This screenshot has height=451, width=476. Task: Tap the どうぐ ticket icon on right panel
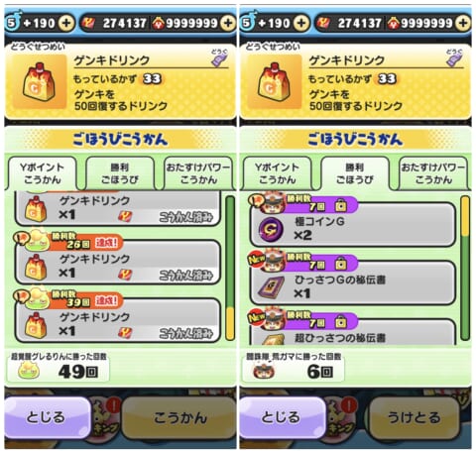454,59
